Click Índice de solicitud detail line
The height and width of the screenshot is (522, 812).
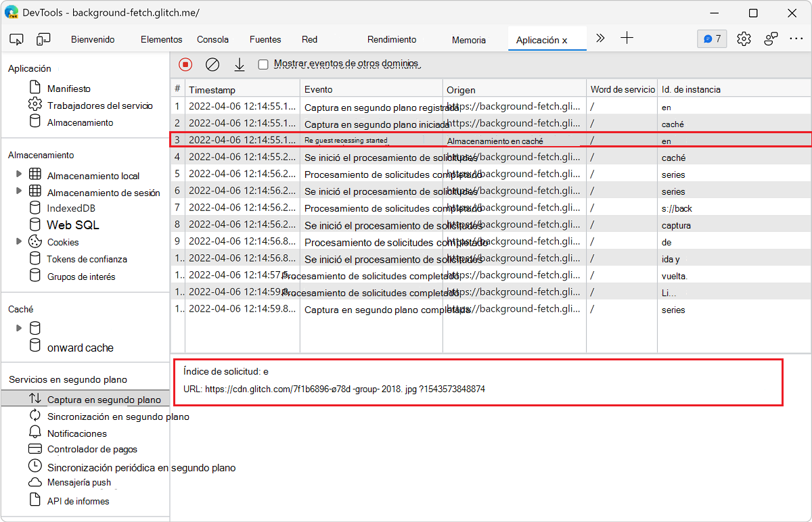click(x=226, y=371)
